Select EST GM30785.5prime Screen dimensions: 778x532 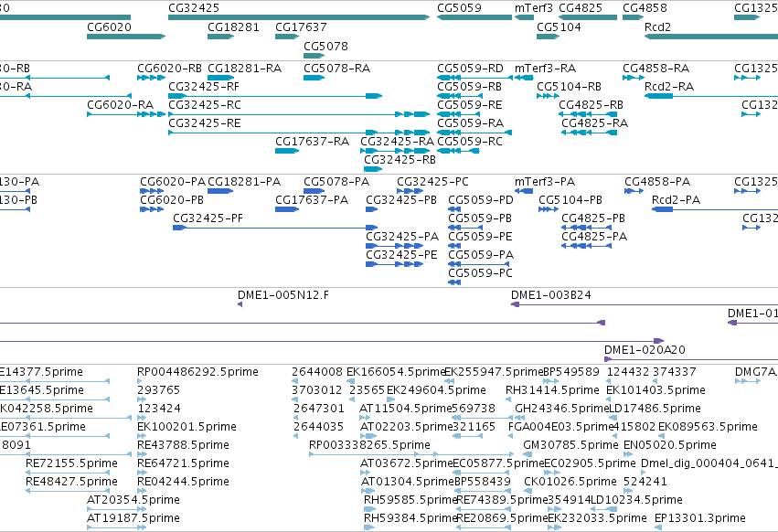[570, 444]
